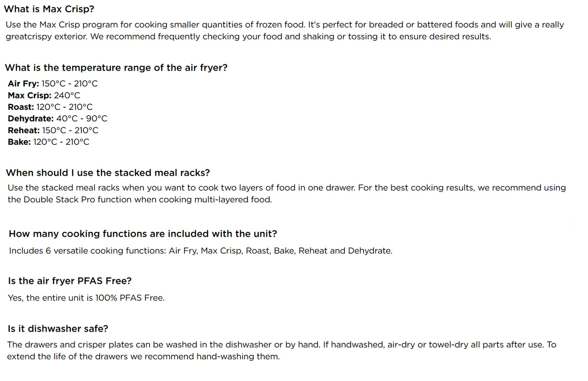Toggle the "Is it dishwasher safe?" heading
The width and height of the screenshot is (588, 381).
58,329
